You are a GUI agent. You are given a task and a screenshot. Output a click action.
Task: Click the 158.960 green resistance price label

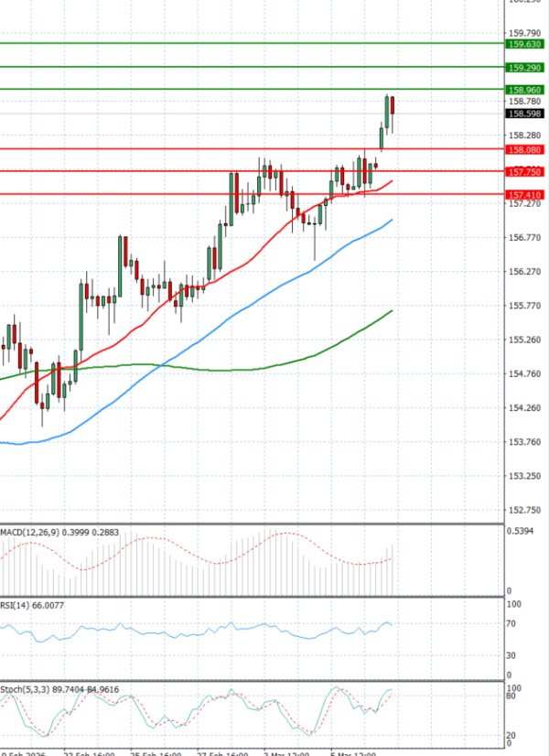[x=524, y=90]
